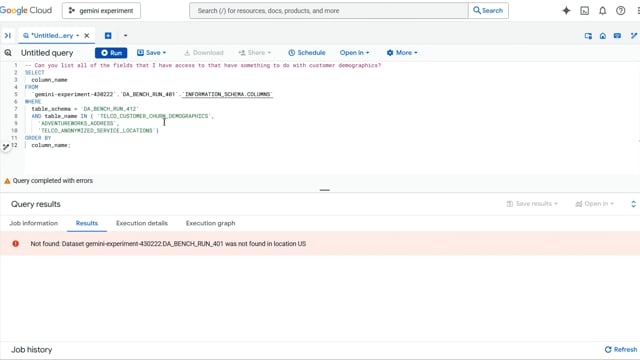Open notifications bell

tap(602, 11)
